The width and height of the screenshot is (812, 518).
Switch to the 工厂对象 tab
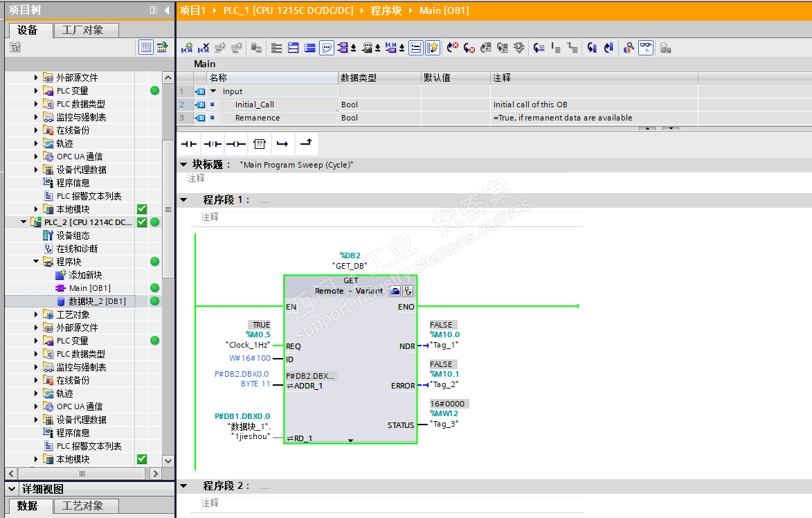click(83, 30)
